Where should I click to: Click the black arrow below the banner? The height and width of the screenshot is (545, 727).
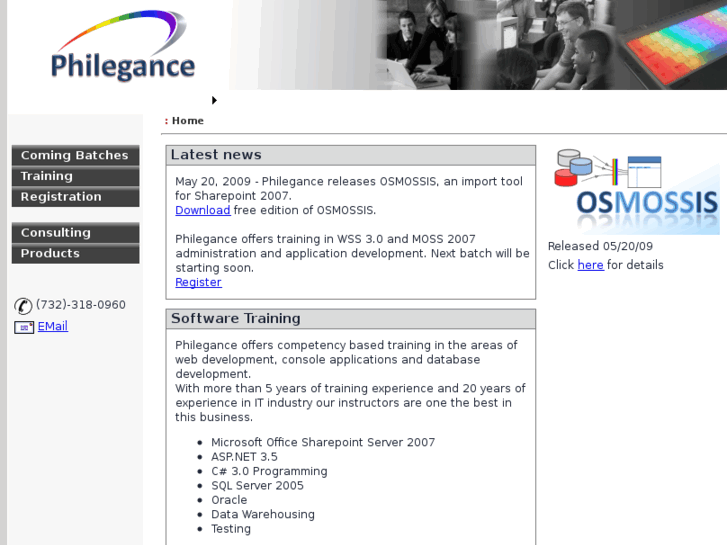tap(214, 100)
